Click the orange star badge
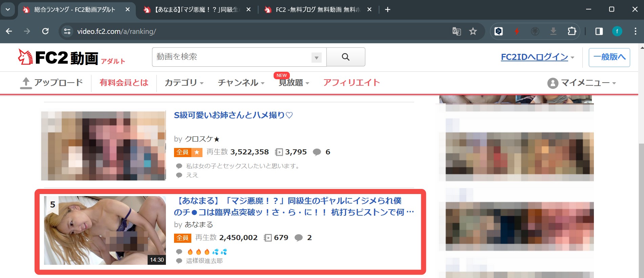This screenshot has width=644, height=278. [x=197, y=152]
